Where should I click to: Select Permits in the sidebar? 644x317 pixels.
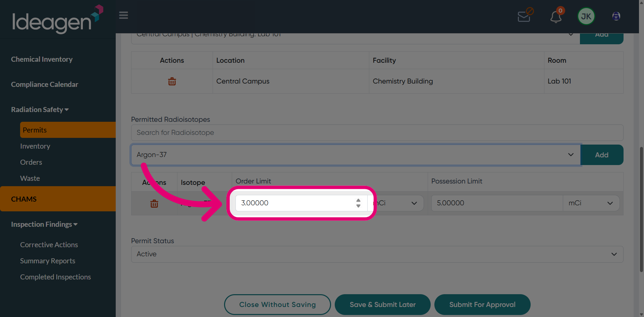(68, 130)
